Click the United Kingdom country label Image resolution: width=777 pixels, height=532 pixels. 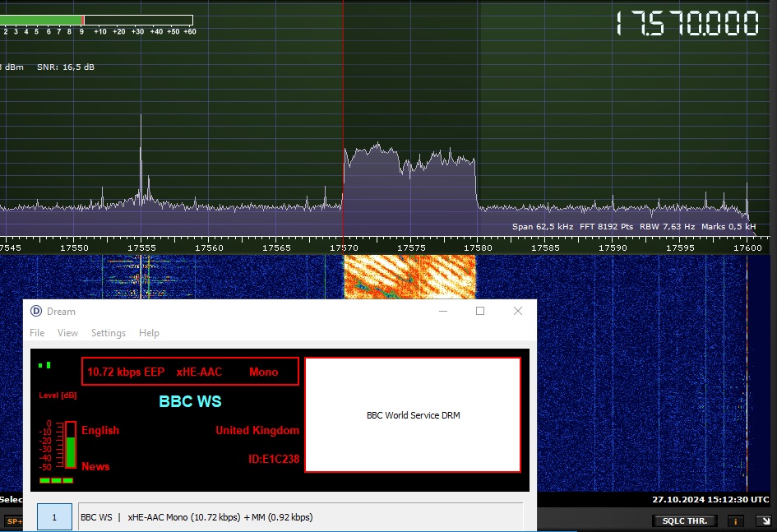pyautogui.click(x=257, y=430)
